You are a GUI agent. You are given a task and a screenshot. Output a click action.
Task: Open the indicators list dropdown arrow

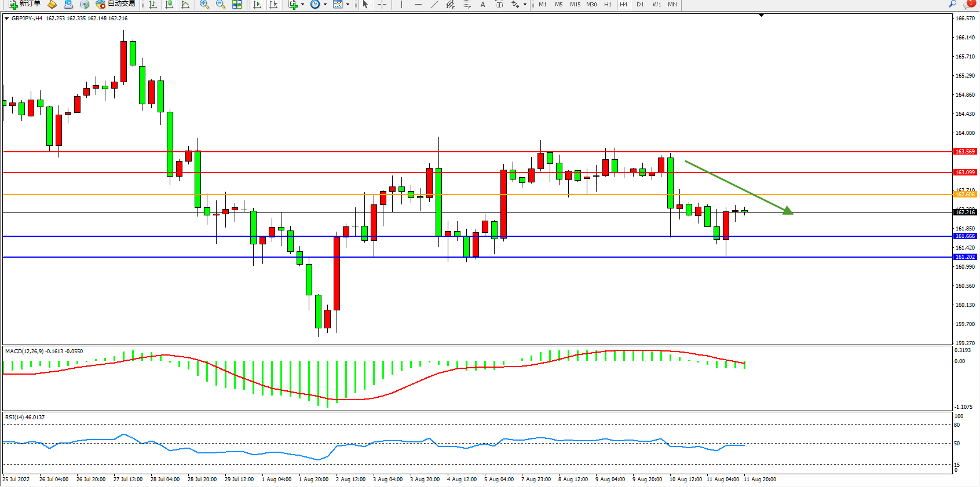tap(302, 5)
